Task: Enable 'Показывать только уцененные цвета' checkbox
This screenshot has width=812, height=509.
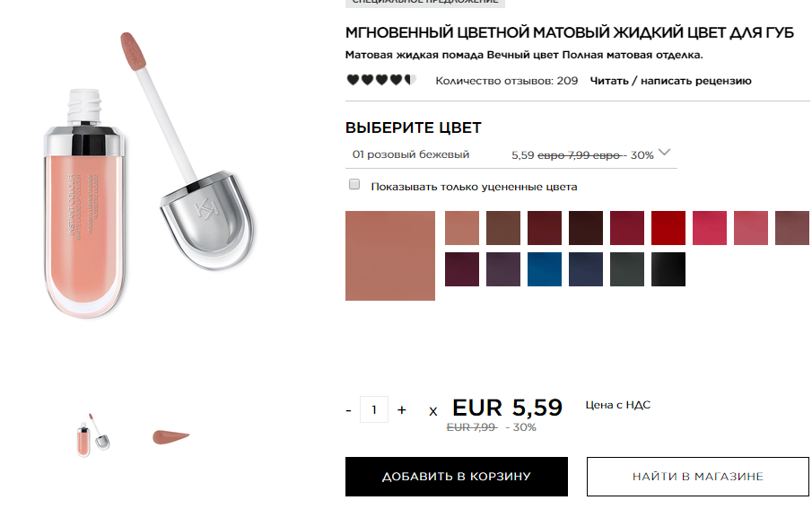Action: click(354, 185)
